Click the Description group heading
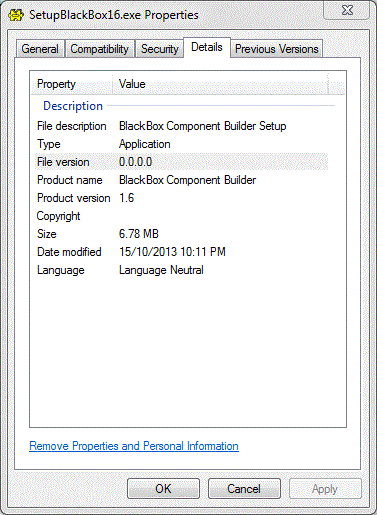377x515 pixels. pos(73,106)
